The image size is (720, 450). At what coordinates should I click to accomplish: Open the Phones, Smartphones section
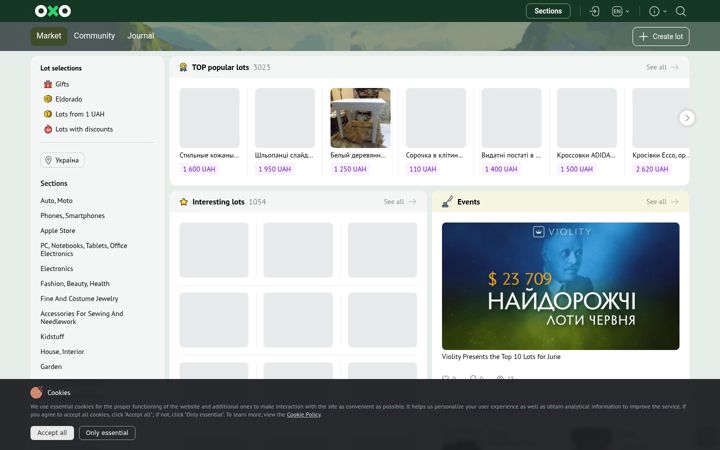[73, 216]
